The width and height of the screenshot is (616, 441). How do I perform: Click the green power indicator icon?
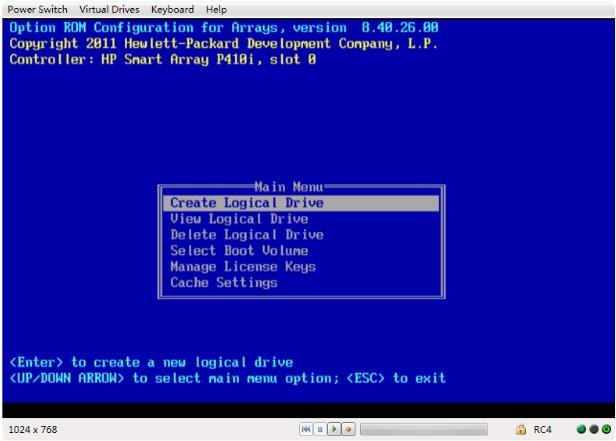pyautogui.click(x=606, y=429)
